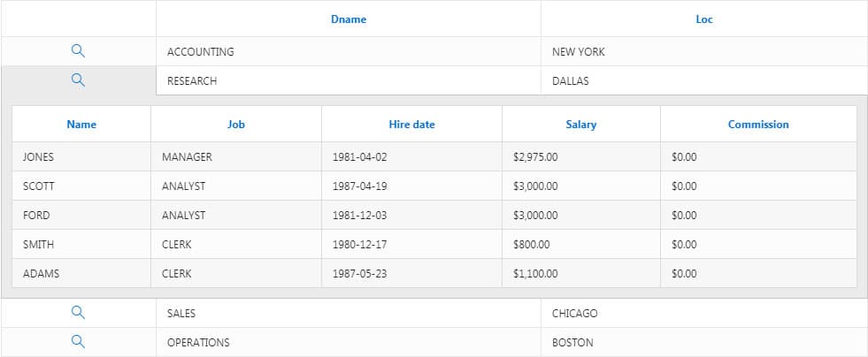Click the Hire date column header
Image resolution: width=868 pixels, height=357 pixels.
pos(411,125)
